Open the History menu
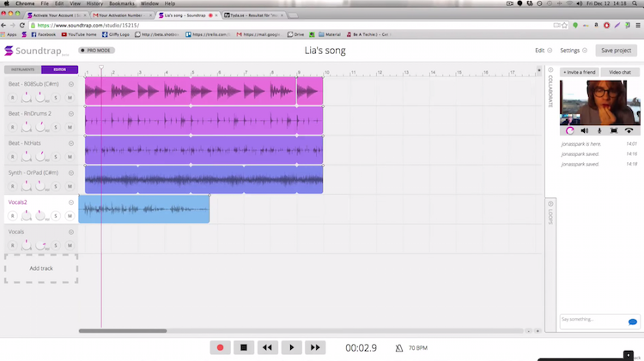 click(x=94, y=3)
